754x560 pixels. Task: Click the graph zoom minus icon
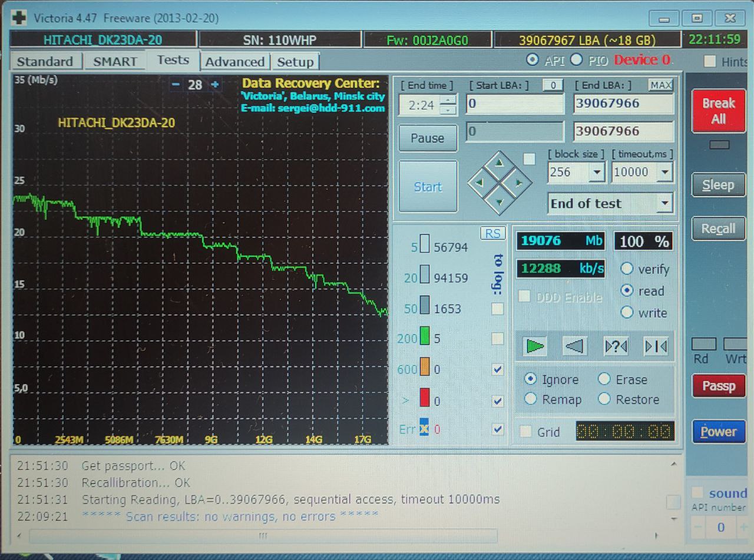click(x=176, y=84)
